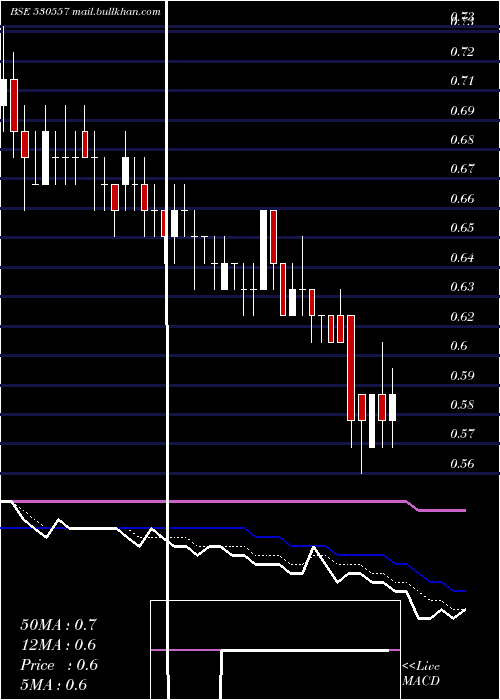Click the <<Live MACD label

[421, 673]
